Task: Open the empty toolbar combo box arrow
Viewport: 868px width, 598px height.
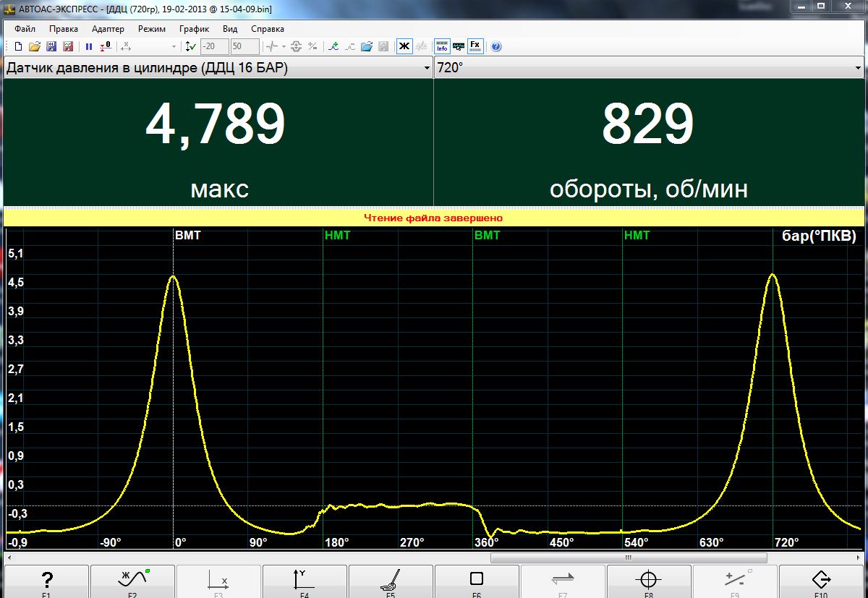Action: (x=174, y=46)
